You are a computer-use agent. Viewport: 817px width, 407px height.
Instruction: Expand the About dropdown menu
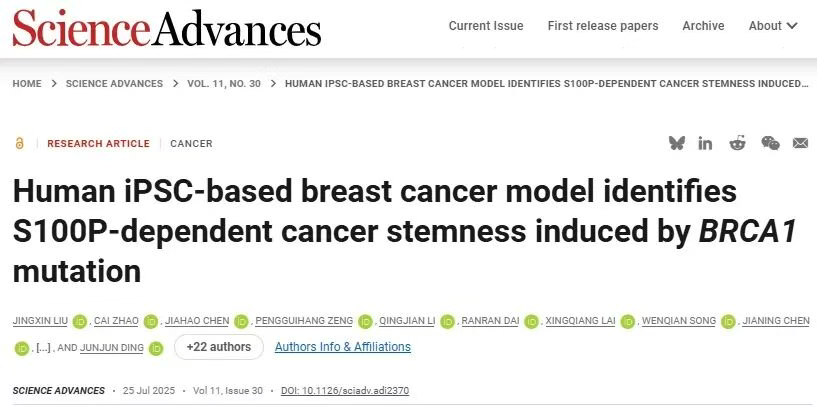(773, 26)
